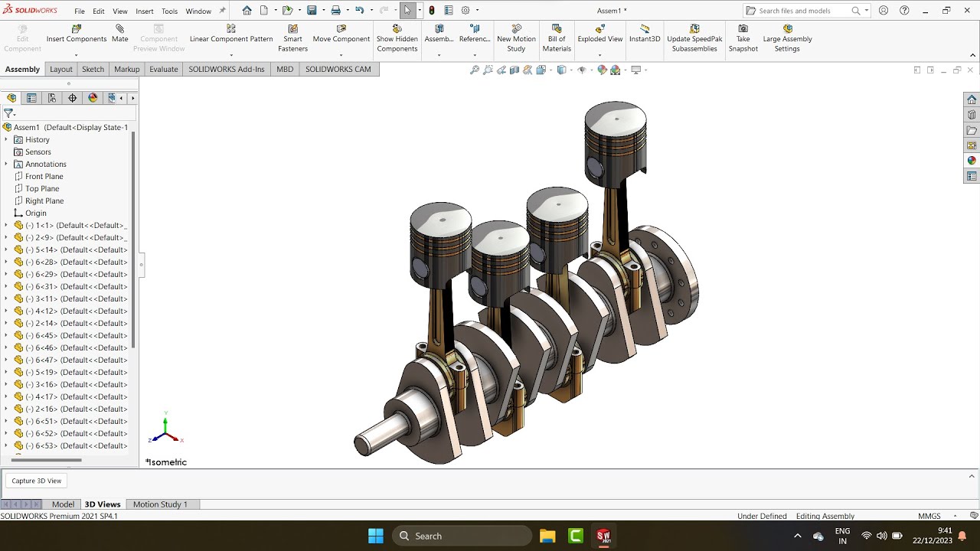This screenshot has height=551, width=980.
Task: Click the Undo arrow icon
Action: [359, 11]
